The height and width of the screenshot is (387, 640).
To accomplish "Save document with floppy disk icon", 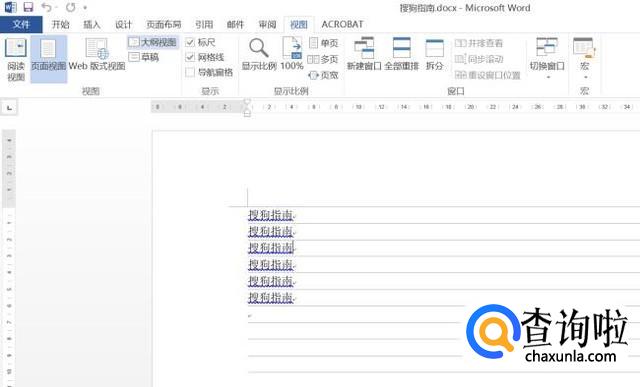I will [x=28, y=7].
